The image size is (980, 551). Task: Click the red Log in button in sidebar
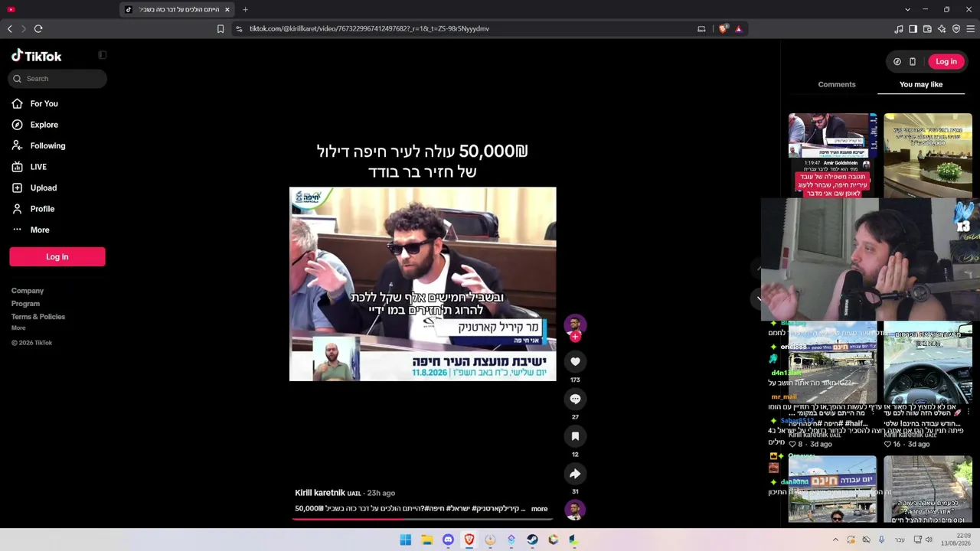pyautogui.click(x=57, y=257)
